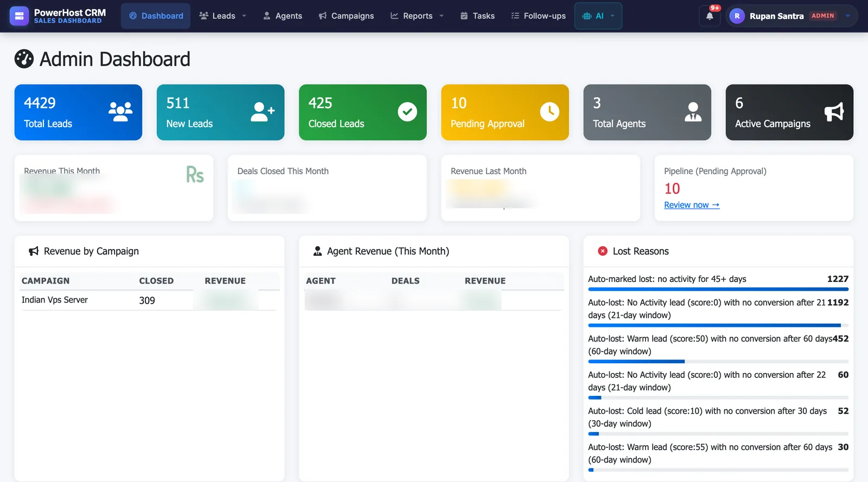Image resolution: width=868 pixels, height=482 pixels.
Task: Click the CAMPAIGN column header
Action: (x=46, y=281)
